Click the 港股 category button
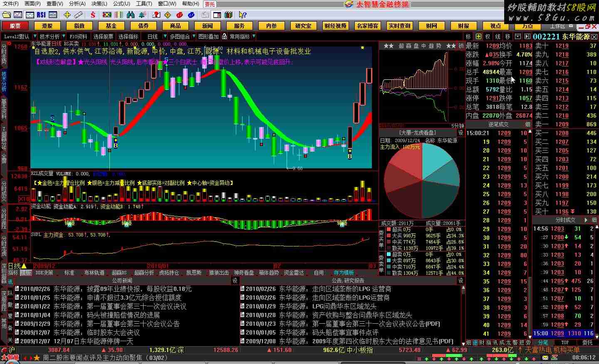This screenshot has width=599, height=364. [x=47, y=26]
